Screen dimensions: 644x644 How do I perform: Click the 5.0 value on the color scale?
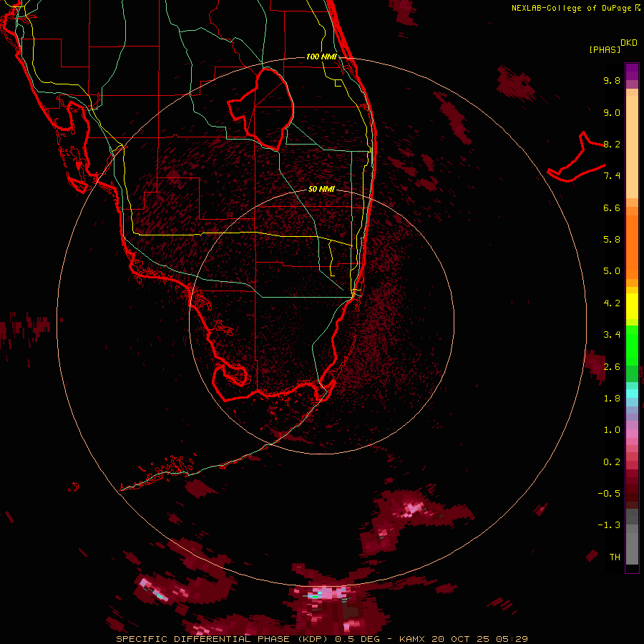pos(612,271)
